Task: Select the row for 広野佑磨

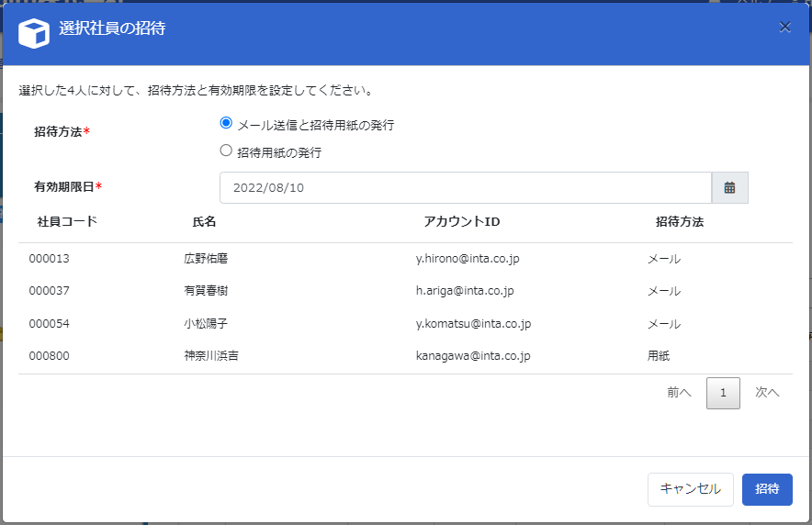Action: pos(206,259)
